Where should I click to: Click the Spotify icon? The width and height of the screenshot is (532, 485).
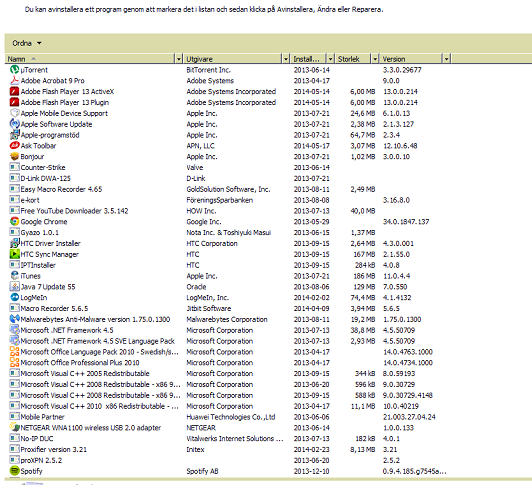point(14,471)
